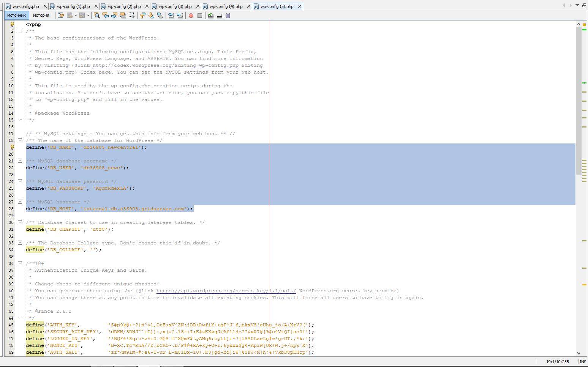Image resolution: width=588 pixels, height=367 pixels.
Task: Switch to the first wp-config.php tab
Action: coord(25,6)
